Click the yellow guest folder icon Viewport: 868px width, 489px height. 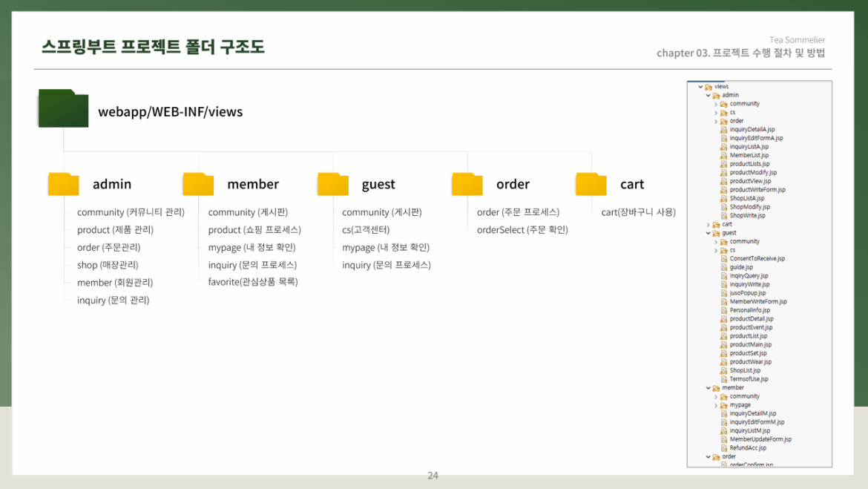click(x=332, y=184)
